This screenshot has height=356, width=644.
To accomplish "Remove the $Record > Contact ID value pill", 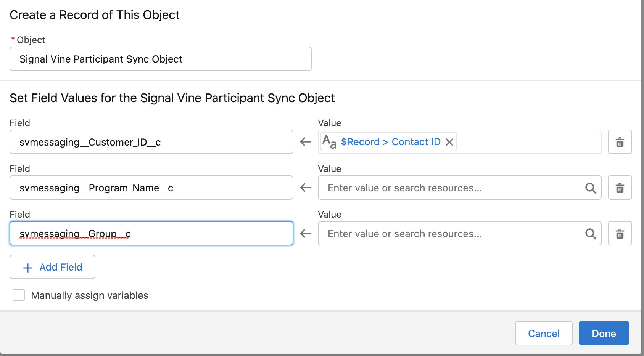I will pos(449,142).
